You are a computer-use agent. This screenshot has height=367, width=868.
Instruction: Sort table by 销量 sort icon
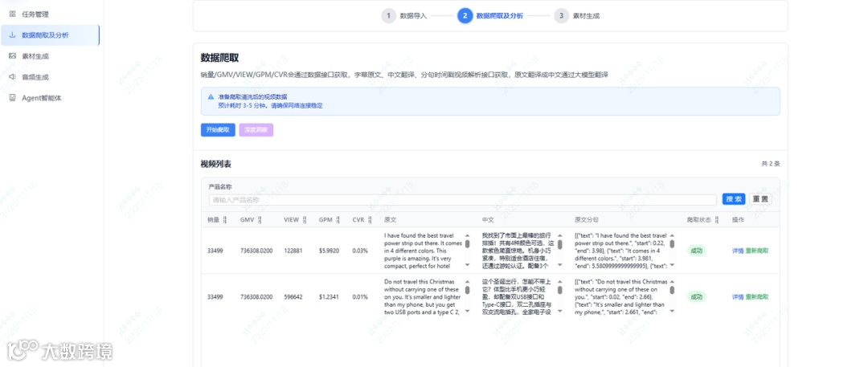[x=225, y=220]
